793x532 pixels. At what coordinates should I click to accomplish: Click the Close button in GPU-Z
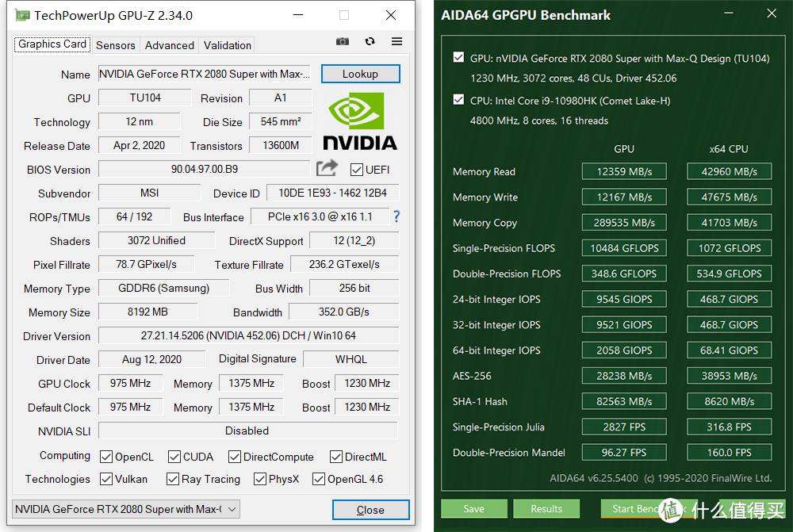[x=370, y=510]
